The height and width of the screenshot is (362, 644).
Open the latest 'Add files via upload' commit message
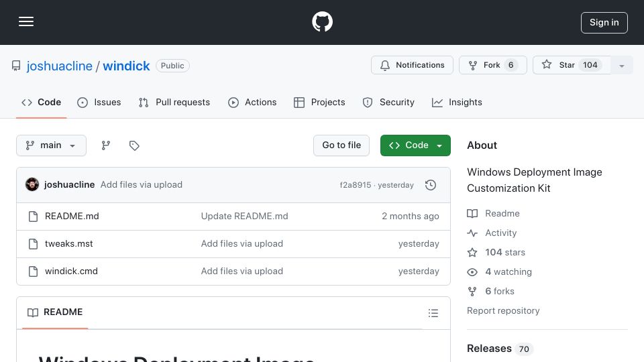[142, 185]
